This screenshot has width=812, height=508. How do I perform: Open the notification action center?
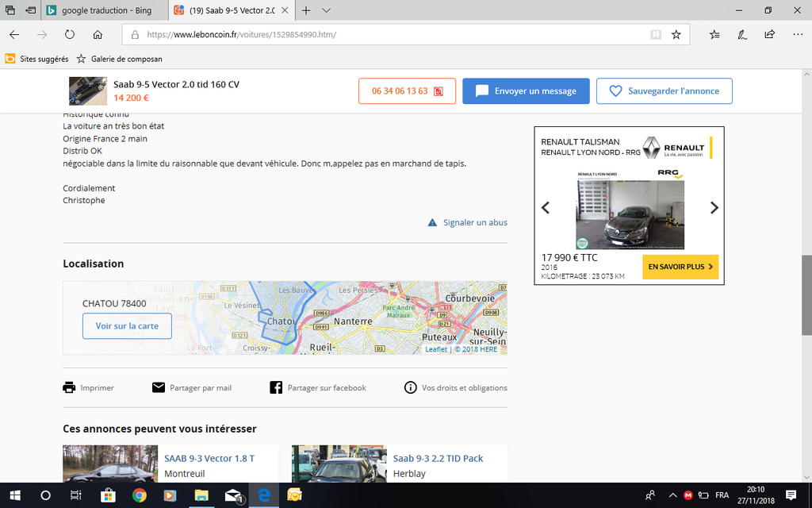click(x=791, y=495)
